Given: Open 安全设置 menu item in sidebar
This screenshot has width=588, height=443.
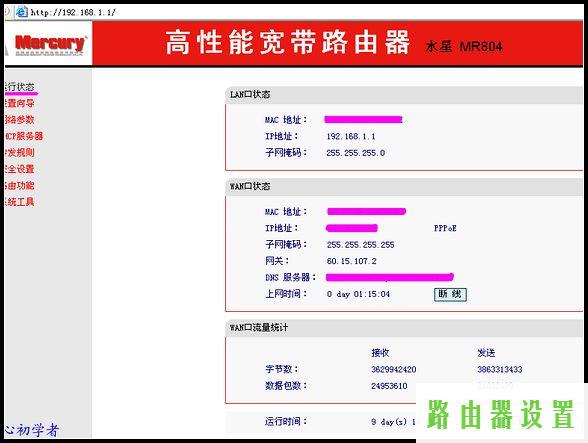Looking at the screenshot, I should tap(20, 169).
